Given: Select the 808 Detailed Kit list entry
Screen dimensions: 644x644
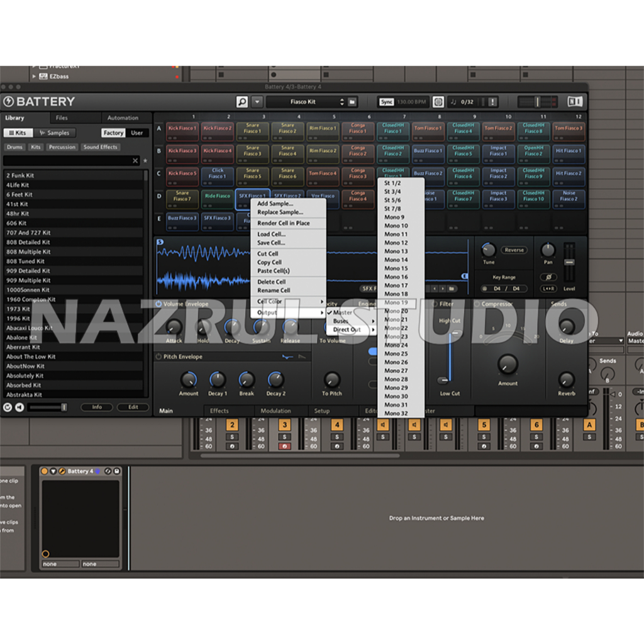Looking at the screenshot, I should pyautogui.click(x=28, y=242).
